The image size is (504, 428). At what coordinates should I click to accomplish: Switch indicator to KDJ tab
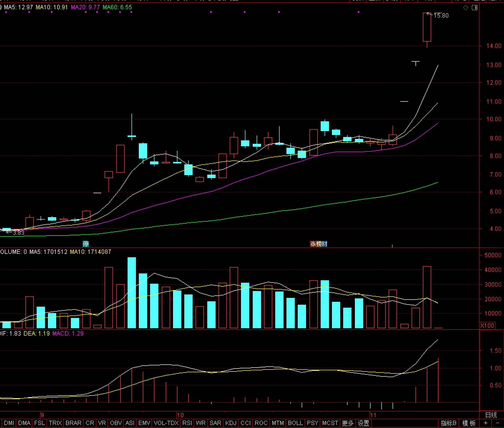[231, 423]
